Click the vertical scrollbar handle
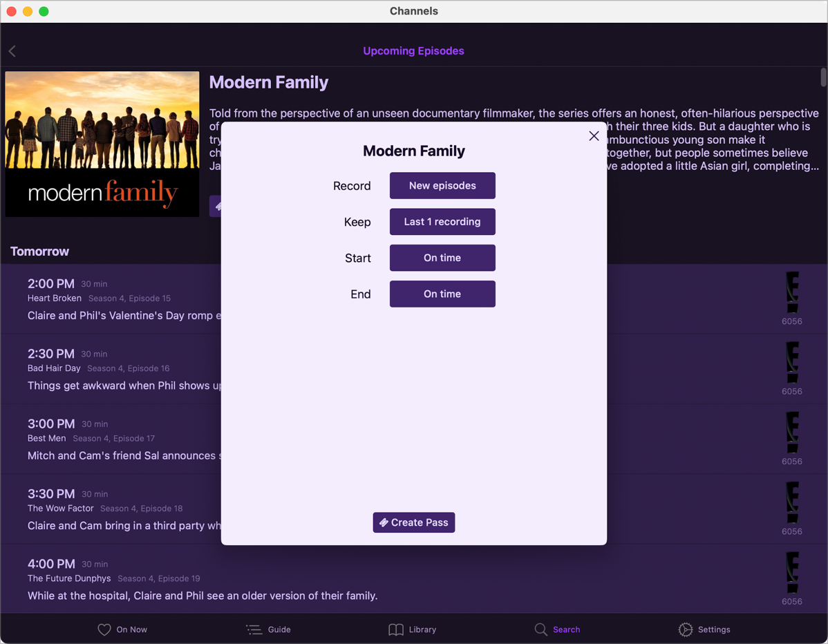Viewport: 828px width, 644px height. click(823, 77)
